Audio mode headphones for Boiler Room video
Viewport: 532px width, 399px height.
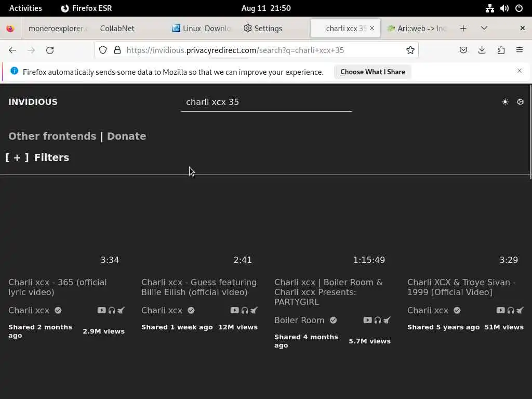[378, 320]
